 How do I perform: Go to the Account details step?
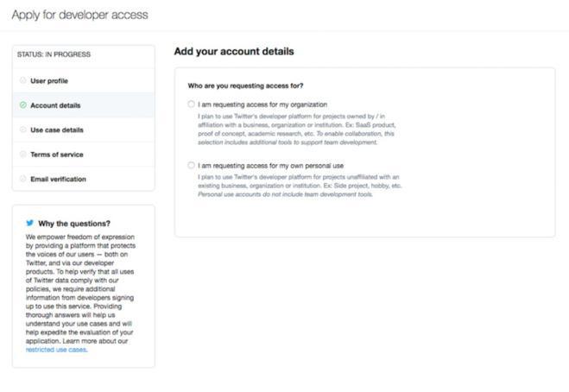[55, 105]
